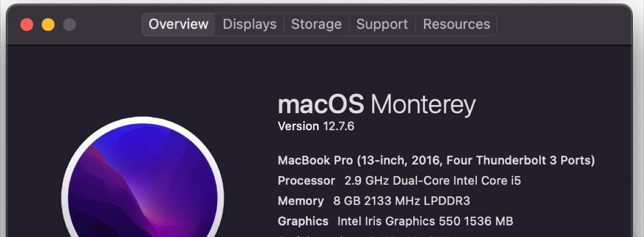Click the Graphics label
644x237 pixels.
pos(303,221)
